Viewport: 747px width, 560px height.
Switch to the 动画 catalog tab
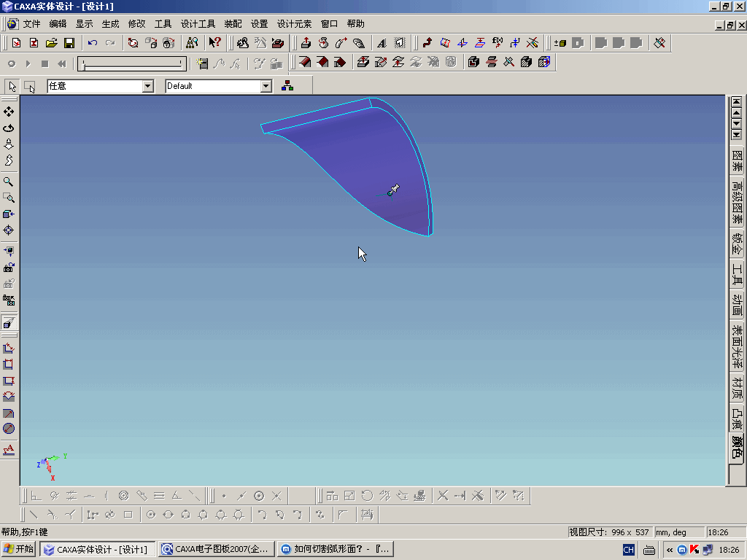click(737, 305)
